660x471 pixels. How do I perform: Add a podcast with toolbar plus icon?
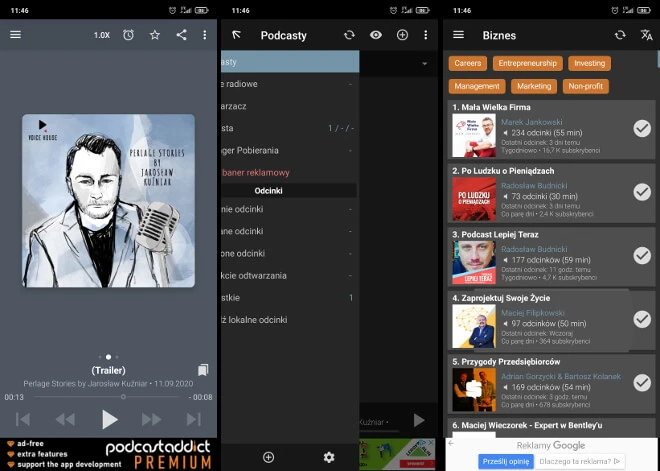pyautogui.click(x=402, y=35)
